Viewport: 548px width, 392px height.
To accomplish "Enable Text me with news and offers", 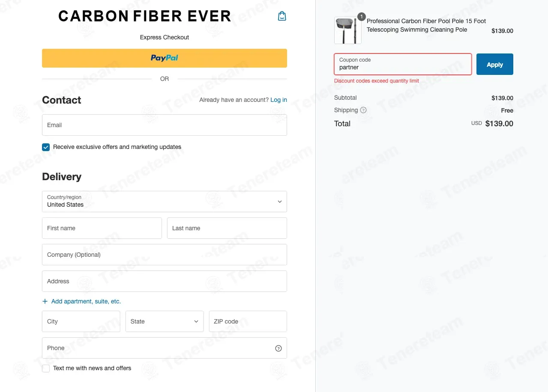I will (46, 368).
